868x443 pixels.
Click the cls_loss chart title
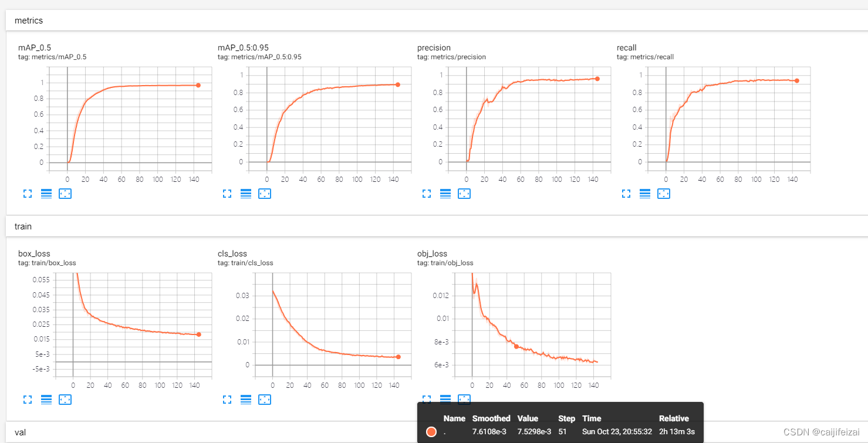[232, 253]
